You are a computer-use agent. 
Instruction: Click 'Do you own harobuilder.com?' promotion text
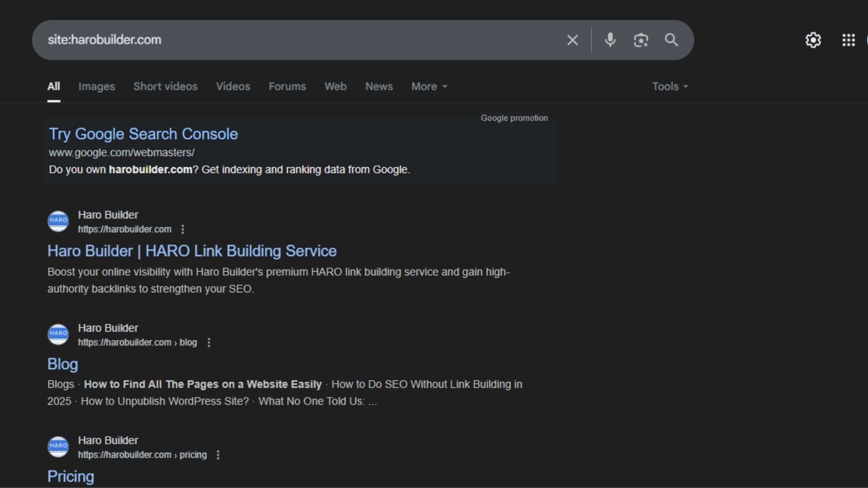pyautogui.click(x=230, y=170)
